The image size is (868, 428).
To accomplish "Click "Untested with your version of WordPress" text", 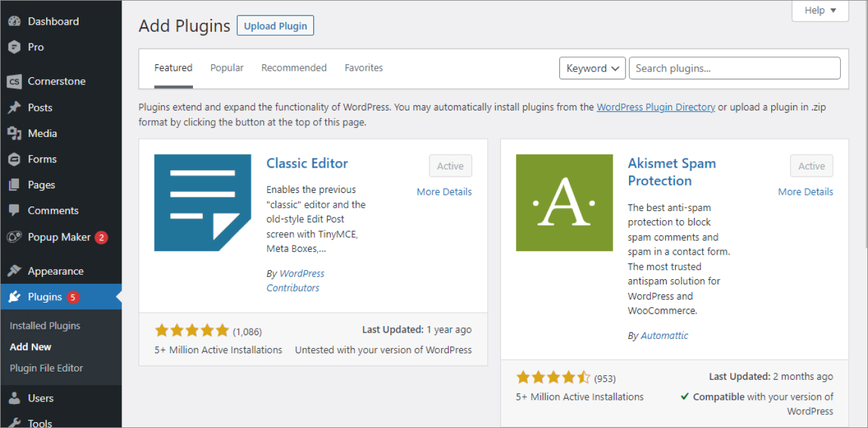I will pos(383,350).
